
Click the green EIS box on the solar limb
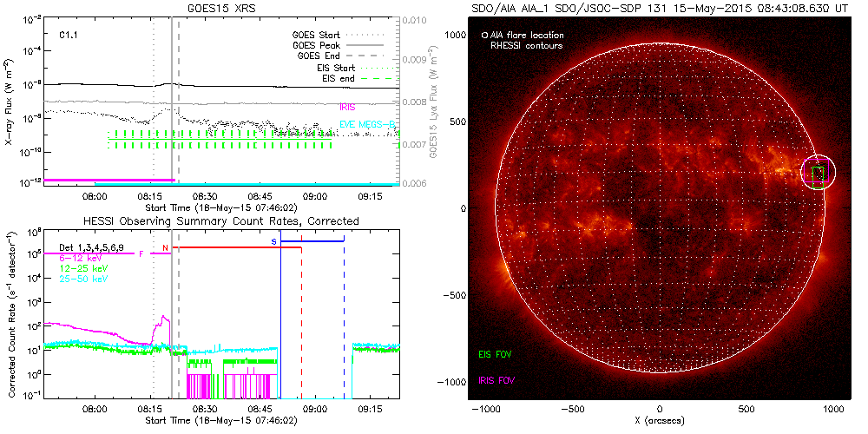click(x=818, y=177)
